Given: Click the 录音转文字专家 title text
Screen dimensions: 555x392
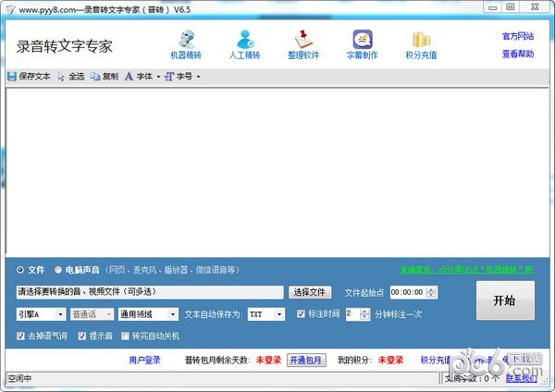Looking at the screenshot, I should tap(65, 46).
